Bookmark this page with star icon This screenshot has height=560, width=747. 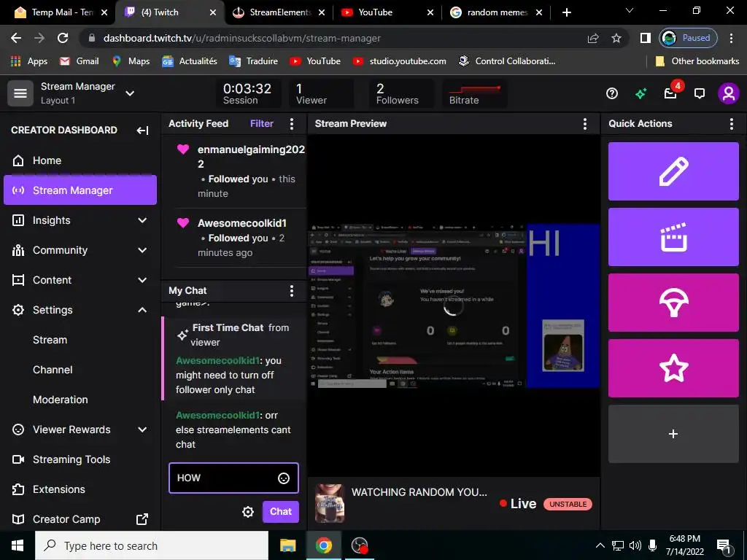[x=616, y=38]
